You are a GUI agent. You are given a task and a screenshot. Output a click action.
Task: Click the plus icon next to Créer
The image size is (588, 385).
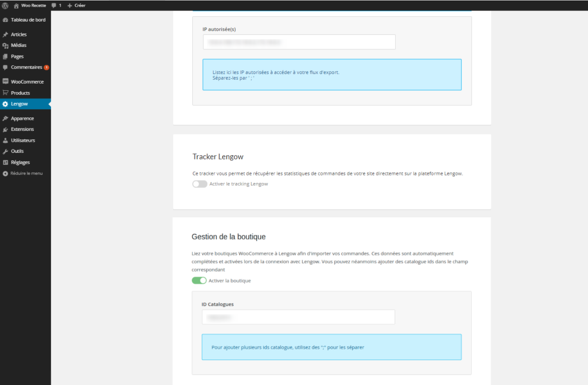70,5
